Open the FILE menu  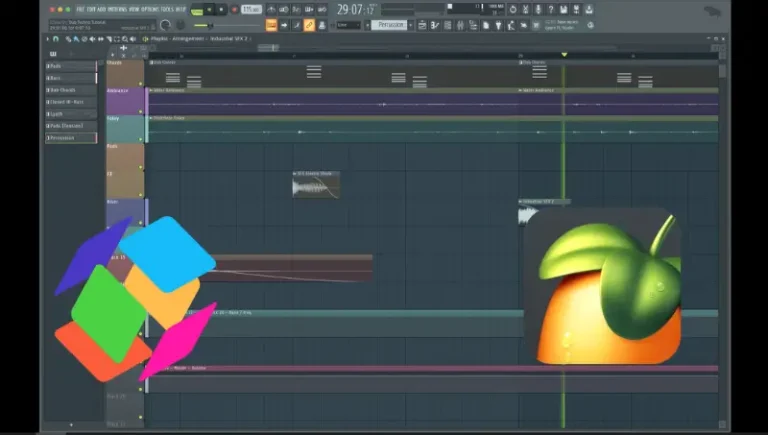coord(80,9)
